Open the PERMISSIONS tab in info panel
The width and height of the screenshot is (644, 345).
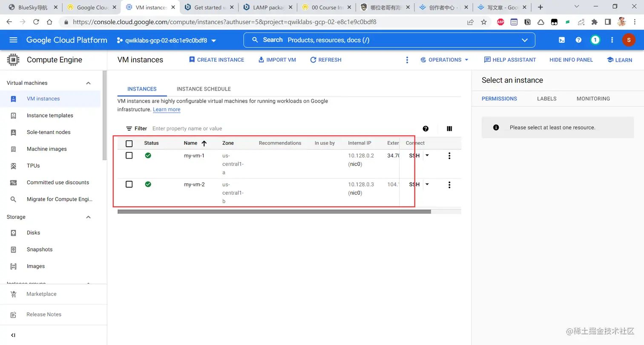(x=499, y=99)
